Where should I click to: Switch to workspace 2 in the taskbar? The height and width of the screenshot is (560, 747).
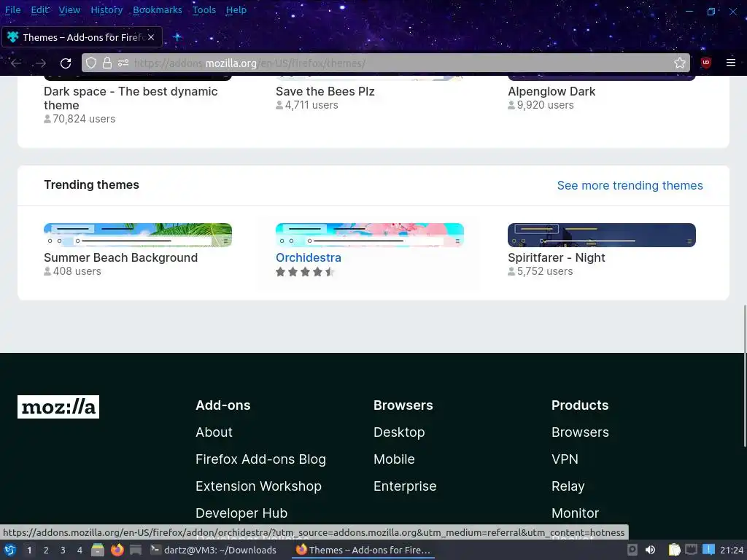click(x=46, y=550)
